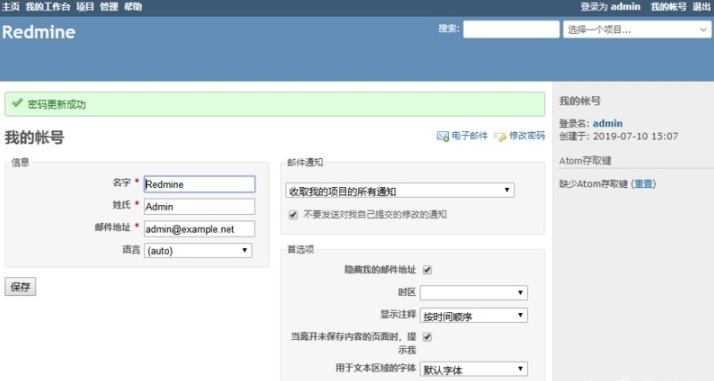Toggle 隐藏我的邮件地址 checkbox
This screenshot has height=381, width=714.
427,270
